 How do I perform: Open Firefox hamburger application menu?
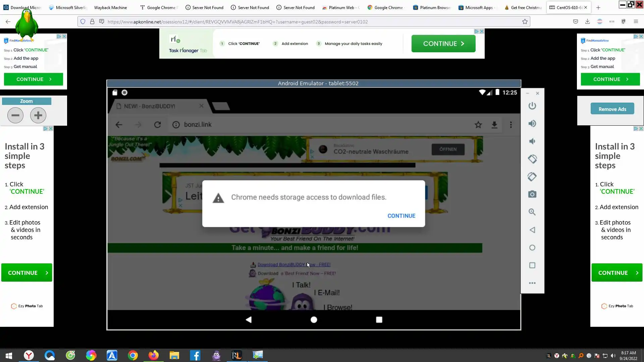pos(636,21)
